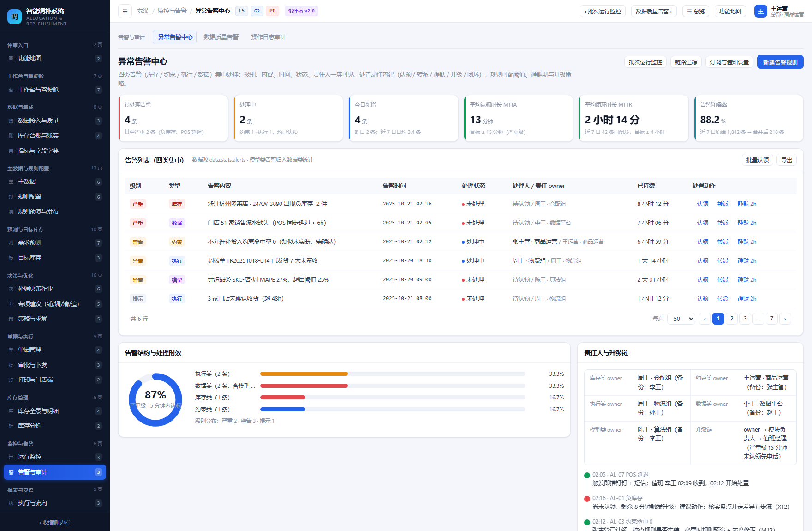Image resolution: width=812 pixels, height=531 pixels.
Task: Go to previous page with the left chevron
Action: (x=705, y=319)
